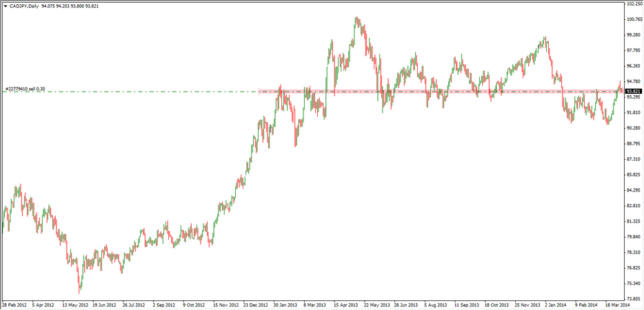Click the CADJPY,Daily chart title text
This screenshot has width=644, height=310.
(x=25, y=6)
